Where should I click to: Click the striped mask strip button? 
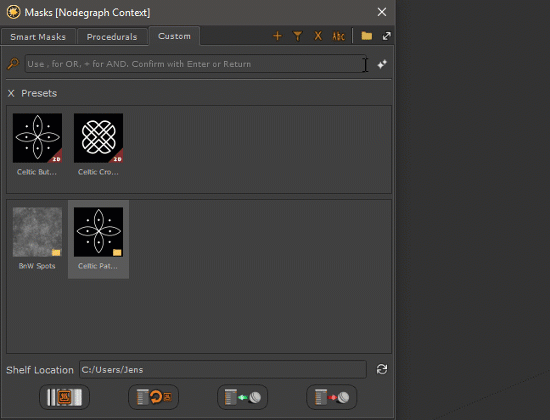(65, 397)
